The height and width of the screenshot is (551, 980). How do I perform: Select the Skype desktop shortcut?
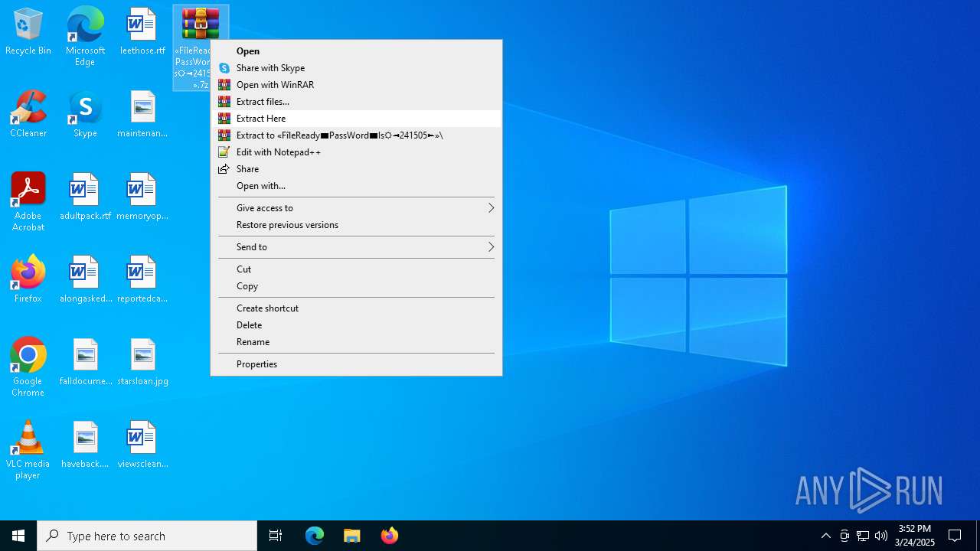point(85,115)
